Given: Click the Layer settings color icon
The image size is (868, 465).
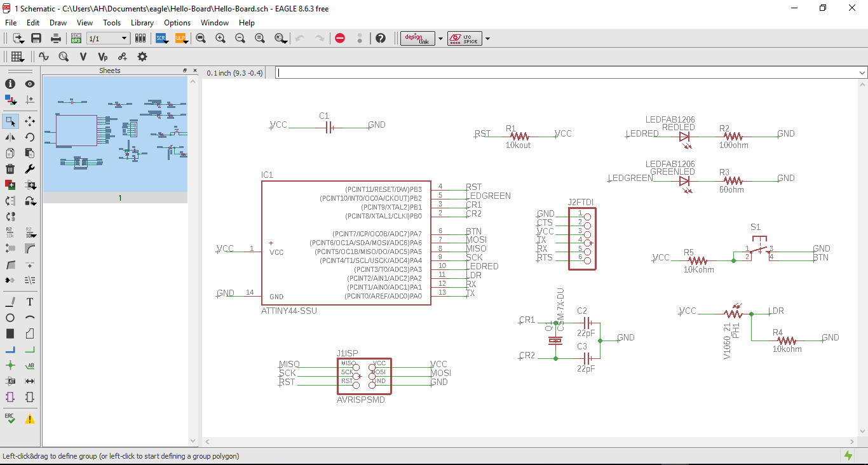Looking at the screenshot, I should [10, 100].
